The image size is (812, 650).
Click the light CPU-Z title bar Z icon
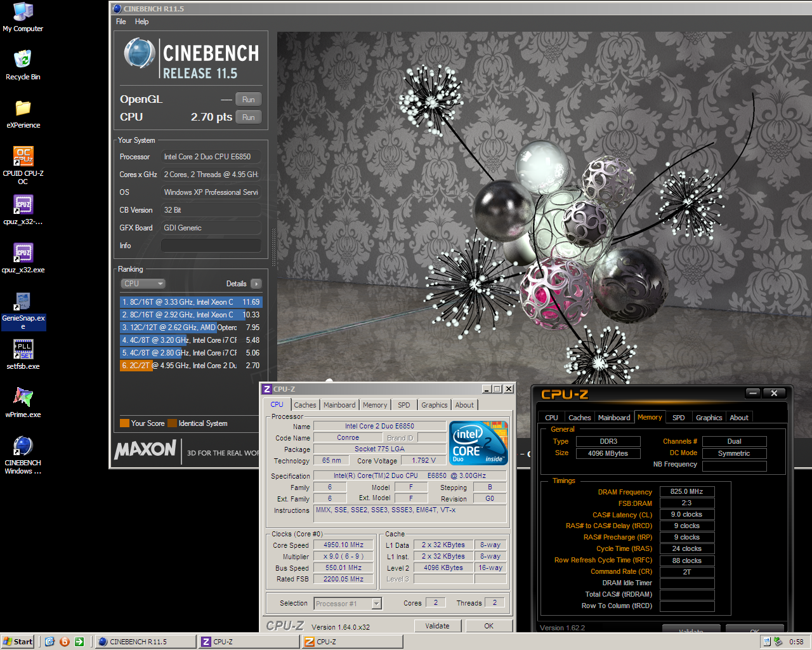267,389
